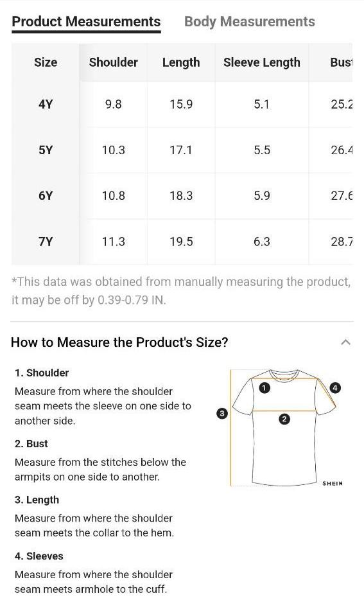Select the 5Y size row
This screenshot has height=609, width=364.
tap(182, 150)
